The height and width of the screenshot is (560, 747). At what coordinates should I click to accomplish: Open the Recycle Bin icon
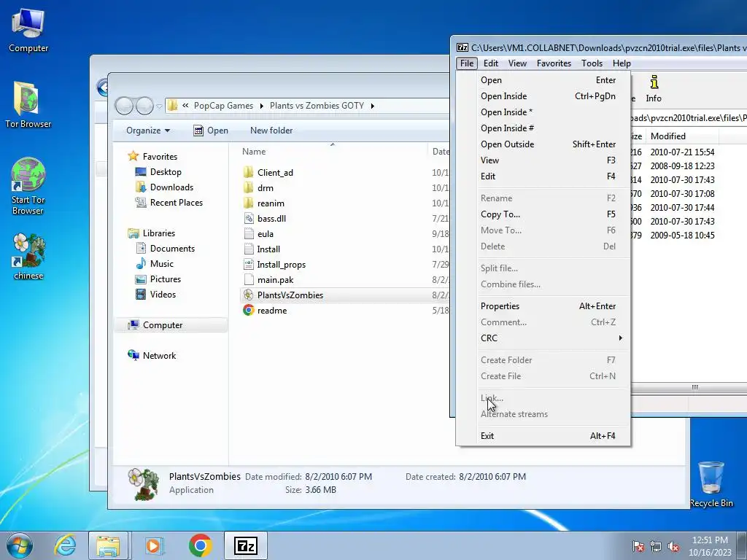click(711, 484)
